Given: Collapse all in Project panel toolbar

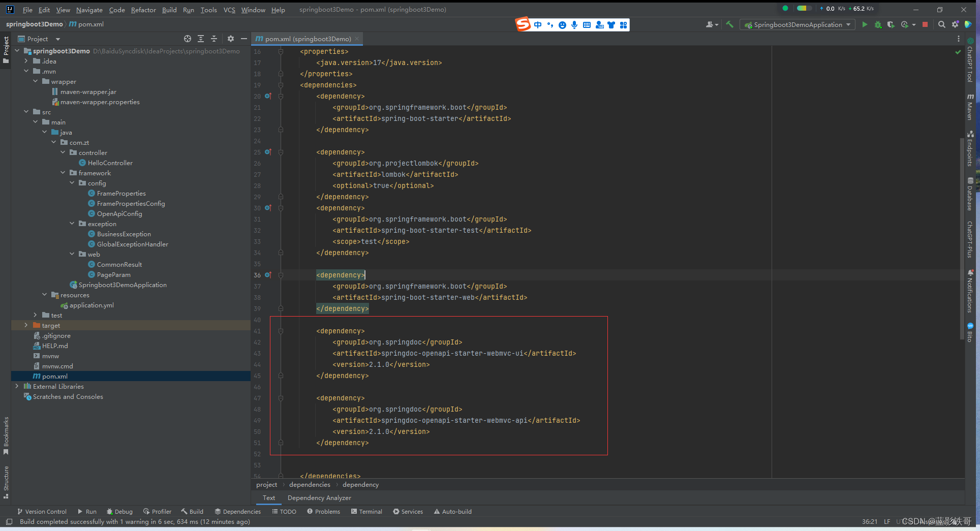Looking at the screenshot, I should (x=214, y=39).
